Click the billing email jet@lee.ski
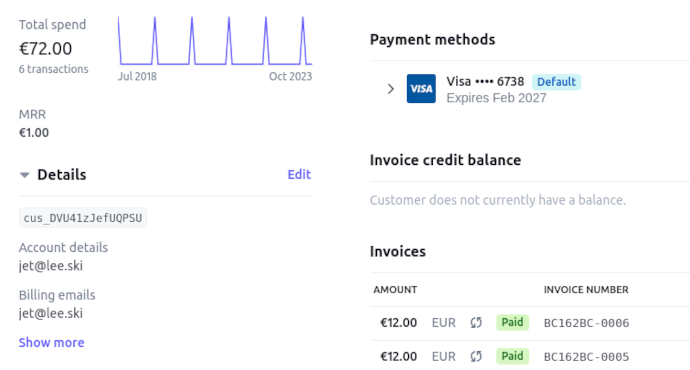This screenshot has width=690, height=370. click(x=51, y=313)
